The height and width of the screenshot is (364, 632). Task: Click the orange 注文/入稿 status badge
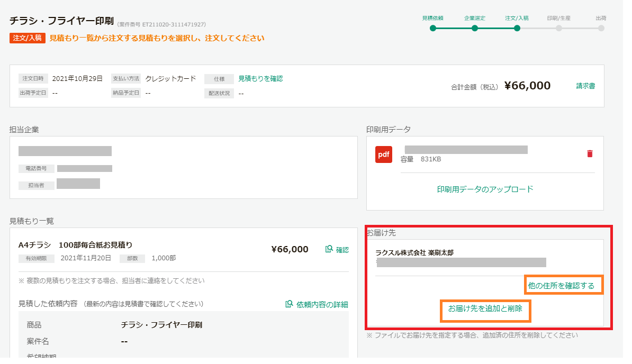tap(27, 38)
